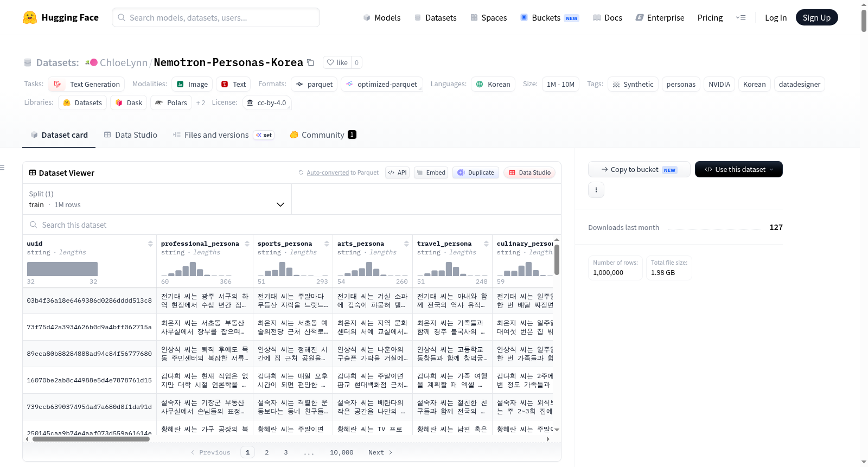This screenshot has height=467, width=868.
Task: Sort by the professional_persona column
Action: coord(247,244)
